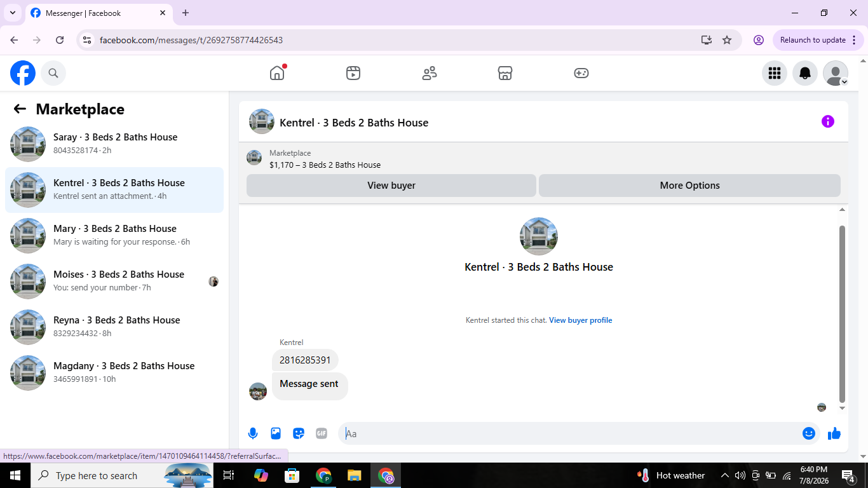Click the More Options button
The image size is (868, 488).
689,186
